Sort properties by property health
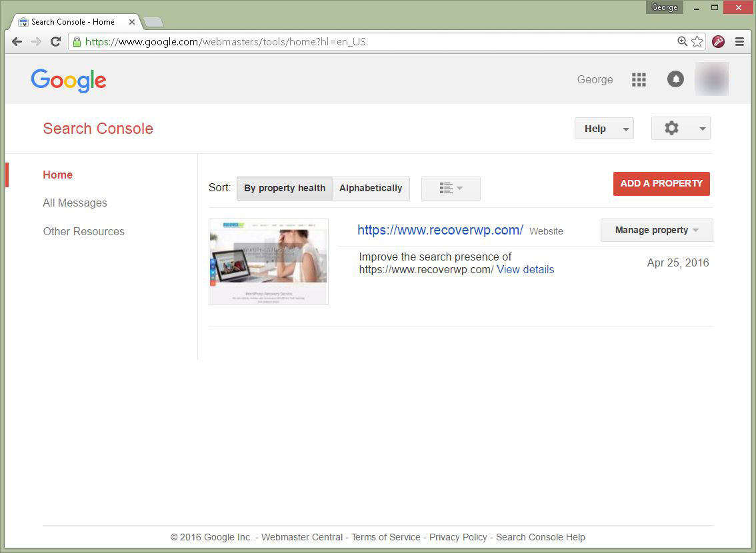The image size is (756, 553). coord(285,188)
